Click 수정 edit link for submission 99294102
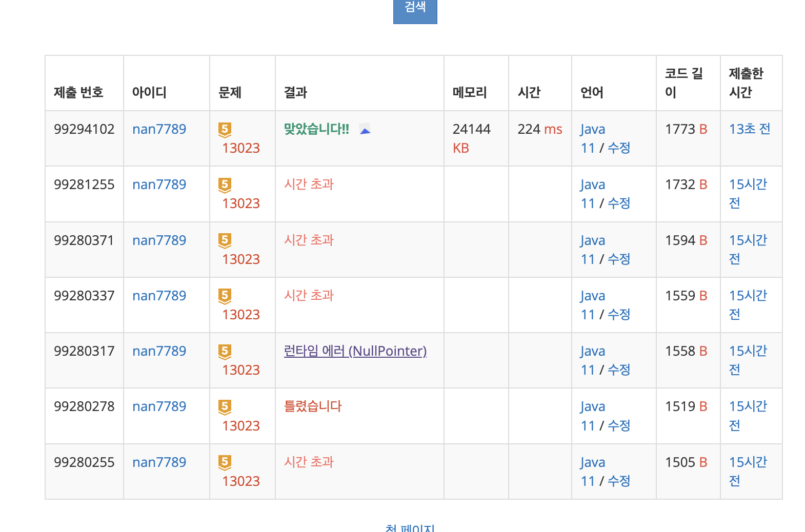This screenshot has width=805, height=532. (x=619, y=148)
